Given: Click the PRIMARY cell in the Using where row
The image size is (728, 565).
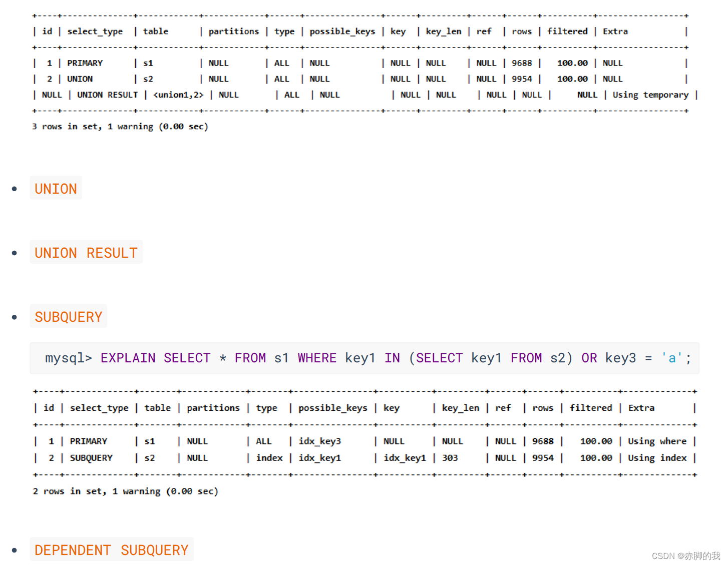Looking at the screenshot, I should coord(89,441).
